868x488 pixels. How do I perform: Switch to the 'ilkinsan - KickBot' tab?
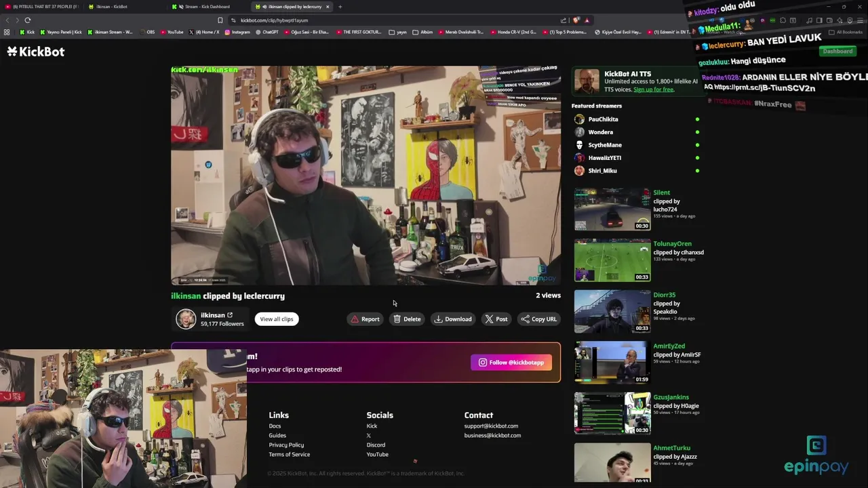coord(123,7)
